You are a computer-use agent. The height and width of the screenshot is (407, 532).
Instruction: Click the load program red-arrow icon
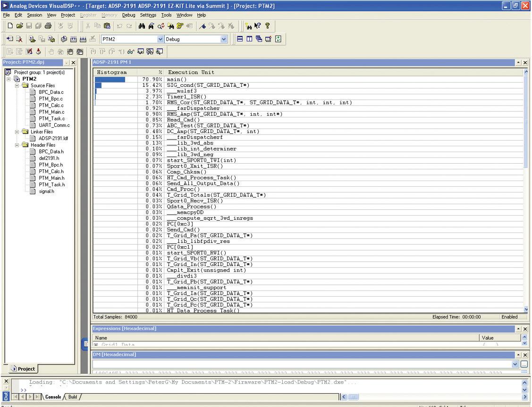tap(38, 51)
